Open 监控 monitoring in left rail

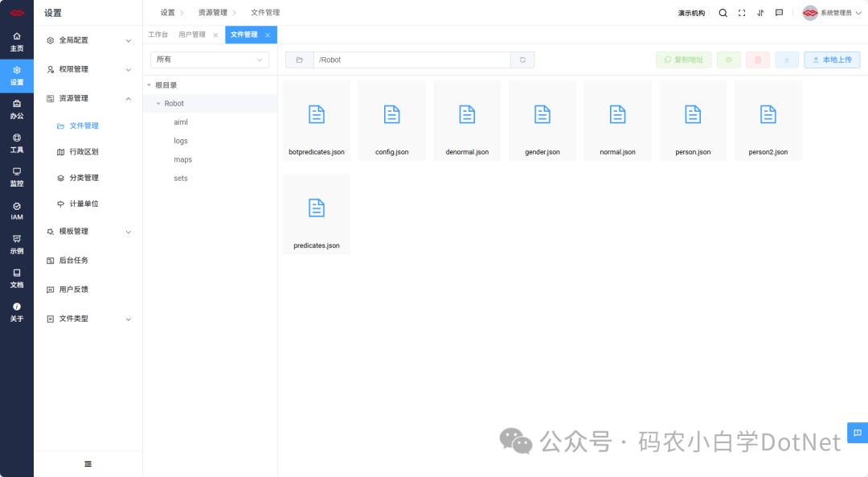click(17, 177)
